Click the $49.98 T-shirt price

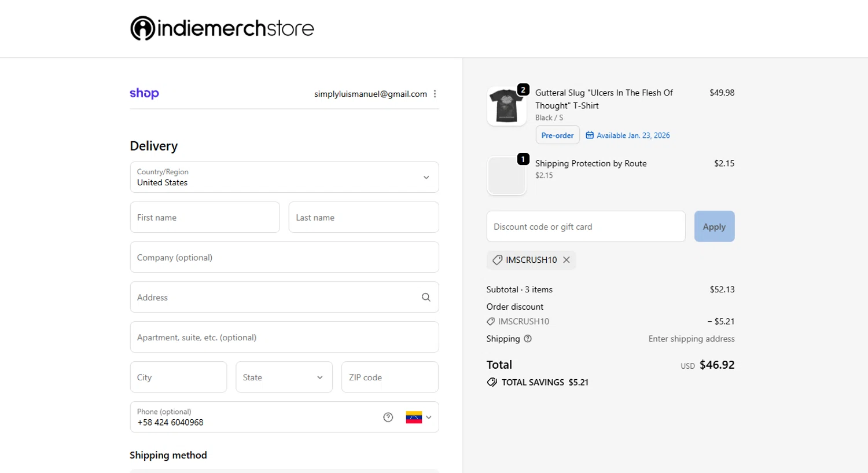click(722, 93)
